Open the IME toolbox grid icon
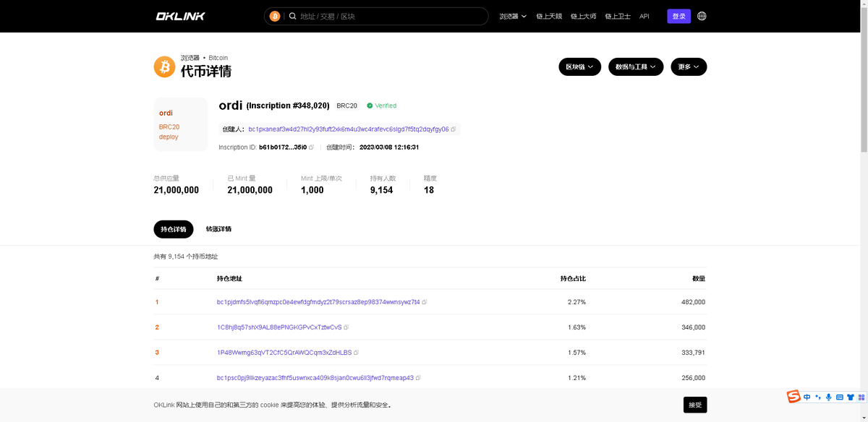The width and height of the screenshot is (868, 422). (x=861, y=397)
